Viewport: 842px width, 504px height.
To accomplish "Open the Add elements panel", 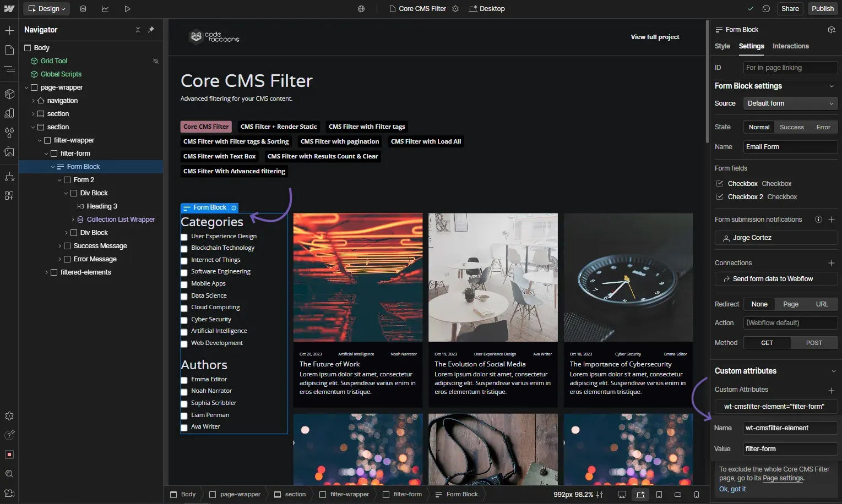I will click(9, 31).
